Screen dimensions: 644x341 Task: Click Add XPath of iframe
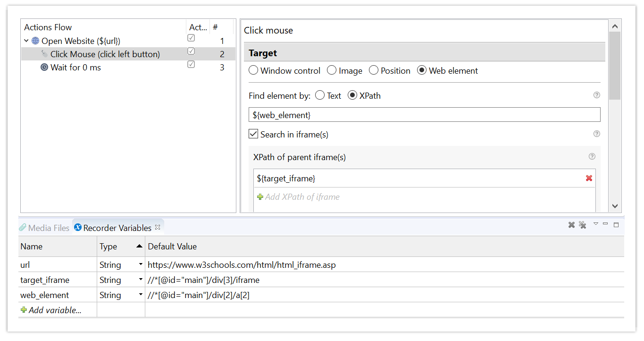pyautogui.click(x=302, y=197)
